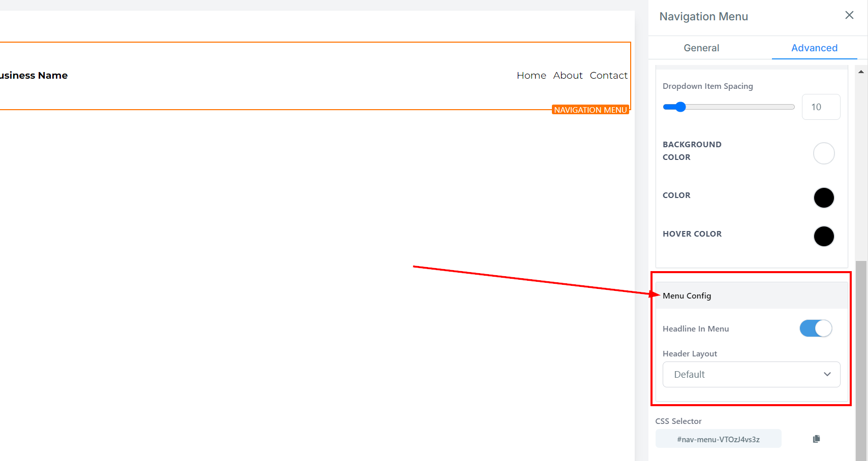
Task: Open the black Color swatch
Action: point(824,197)
